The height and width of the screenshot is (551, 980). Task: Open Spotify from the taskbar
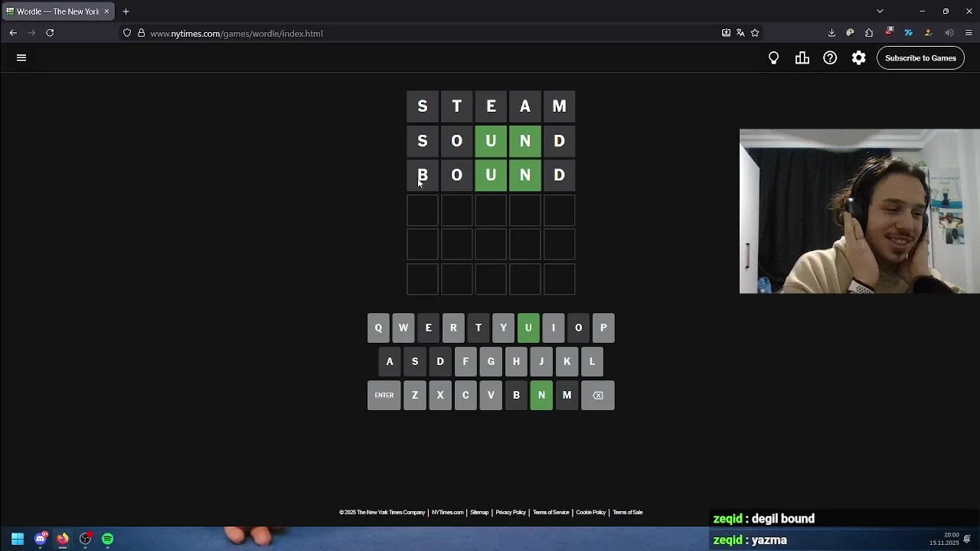point(108,539)
